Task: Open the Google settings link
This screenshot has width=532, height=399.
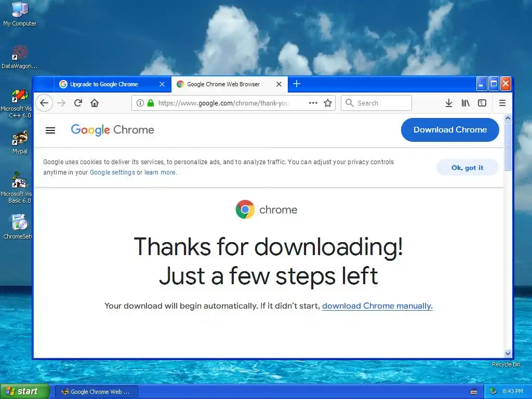Action: tap(112, 172)
